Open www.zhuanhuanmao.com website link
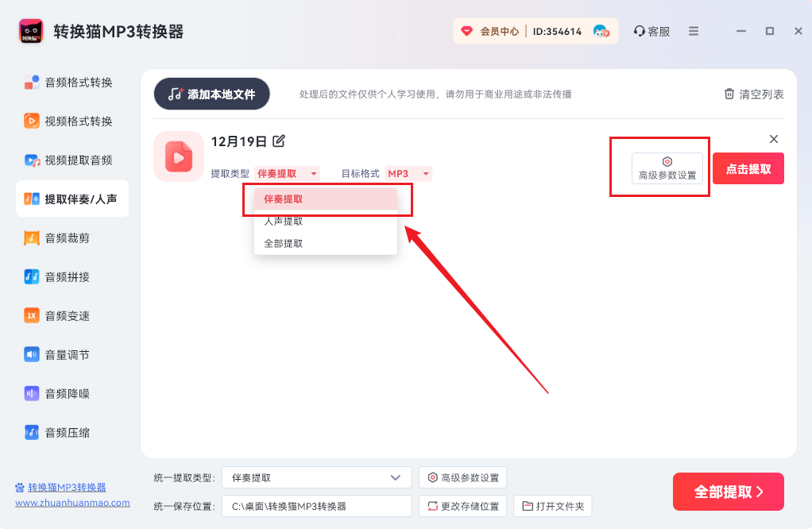 [x=72, y=503]
